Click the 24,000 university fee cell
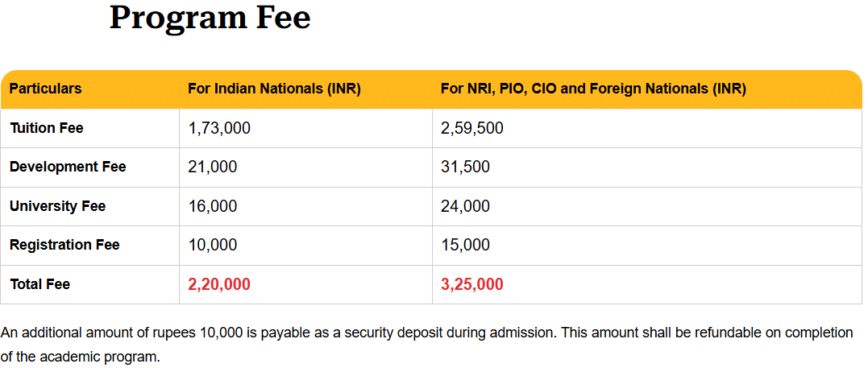 (465, 206)
